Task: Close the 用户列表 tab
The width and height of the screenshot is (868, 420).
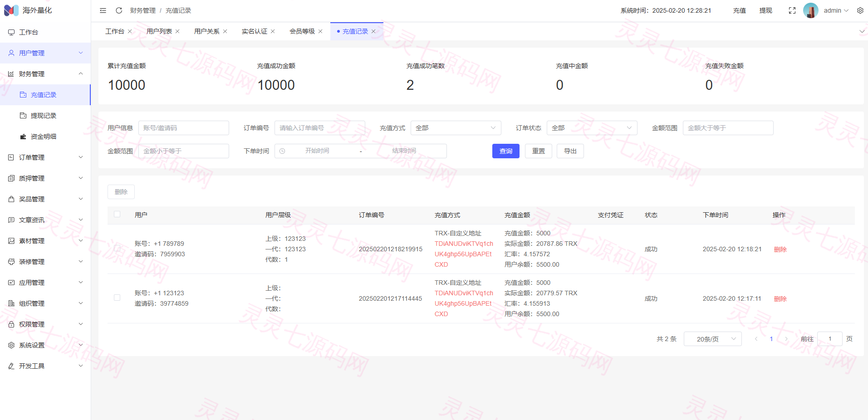Action: (177, 31)
